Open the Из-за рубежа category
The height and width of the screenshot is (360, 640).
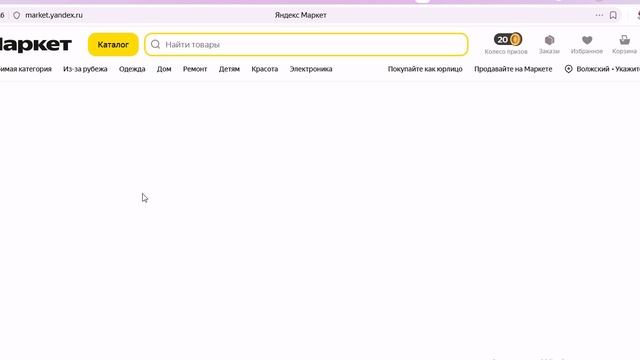[85, 69]
